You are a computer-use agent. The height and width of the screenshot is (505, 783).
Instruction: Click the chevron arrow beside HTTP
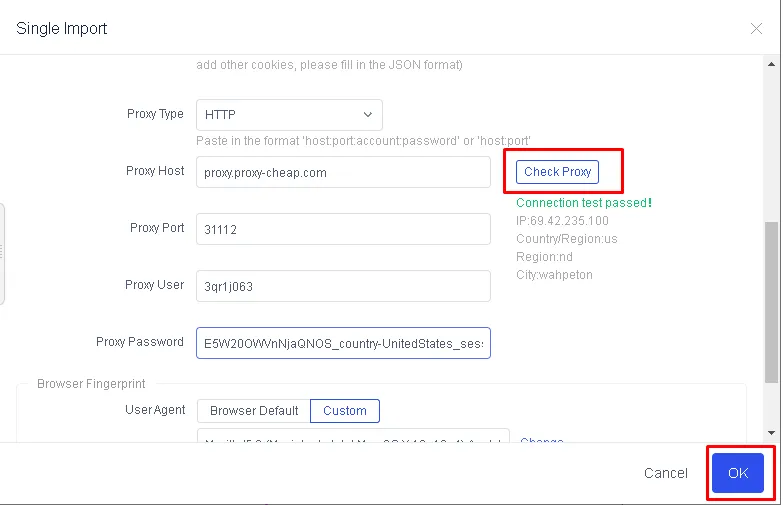coord(367,115)
